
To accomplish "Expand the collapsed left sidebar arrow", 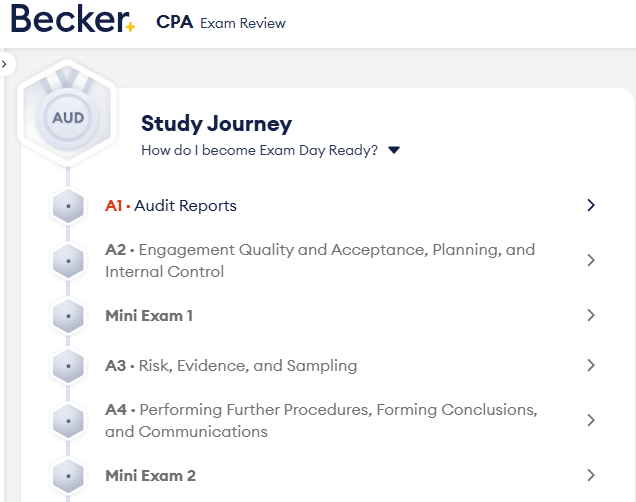I will click(5, 64).
